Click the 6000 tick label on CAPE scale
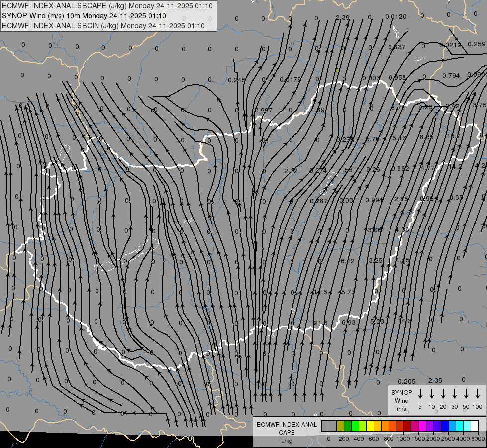Screen dimensions: 487x448 click(x=479, y=439)
